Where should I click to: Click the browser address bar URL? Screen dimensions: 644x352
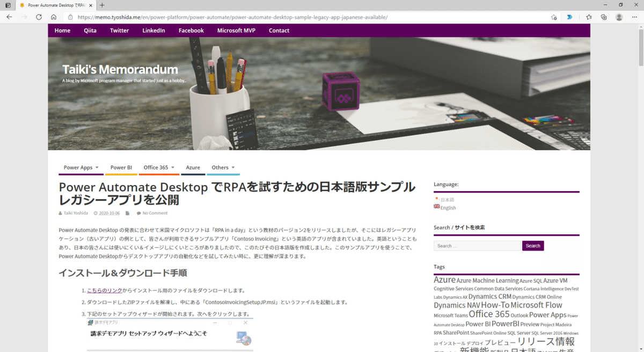(232, 17)
